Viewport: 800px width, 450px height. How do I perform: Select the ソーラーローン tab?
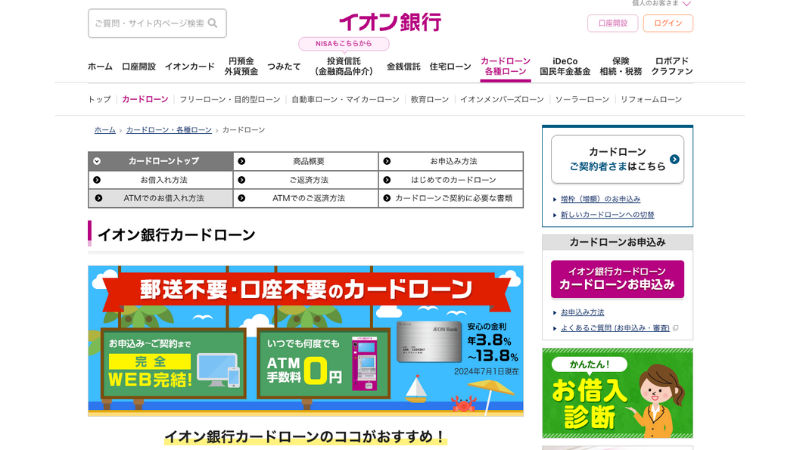point(582,99)
